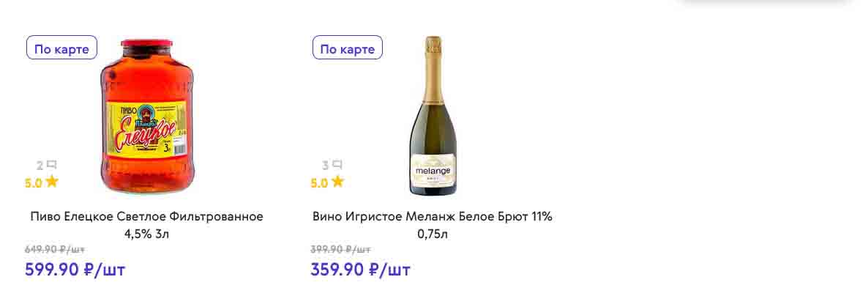Viewport: 868px width, 296px height.
Task: Click the comment icon on the beer card
Action: pyautogui.click(x=51, y=165)
